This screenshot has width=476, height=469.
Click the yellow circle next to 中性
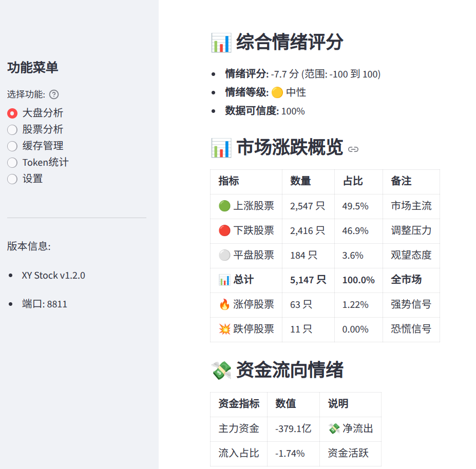click(x=277, y=93)
